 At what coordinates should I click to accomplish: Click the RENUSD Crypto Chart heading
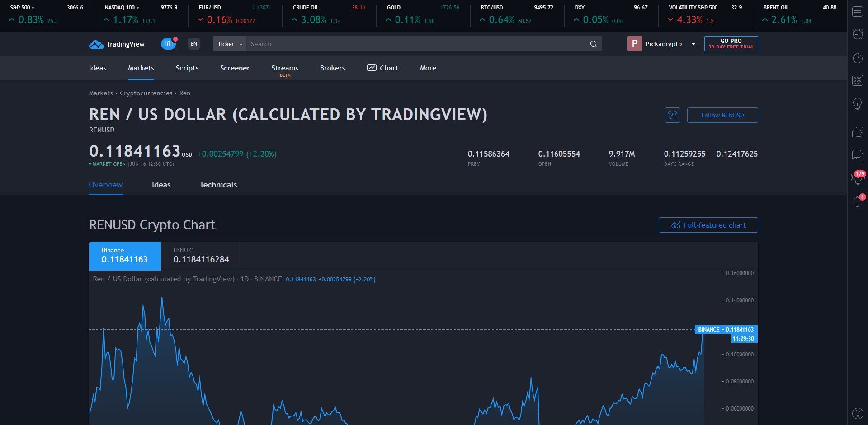[x=152, y=225]
